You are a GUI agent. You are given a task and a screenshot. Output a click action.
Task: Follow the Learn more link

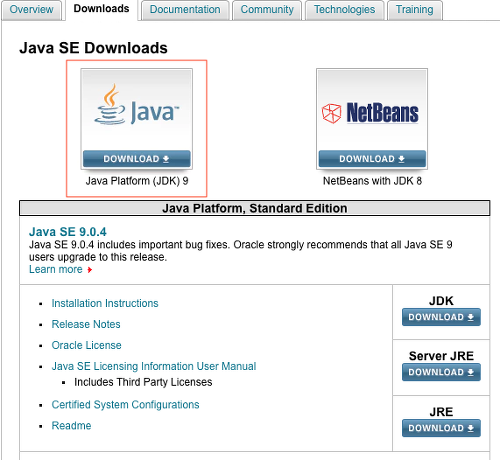pos(56,269)
